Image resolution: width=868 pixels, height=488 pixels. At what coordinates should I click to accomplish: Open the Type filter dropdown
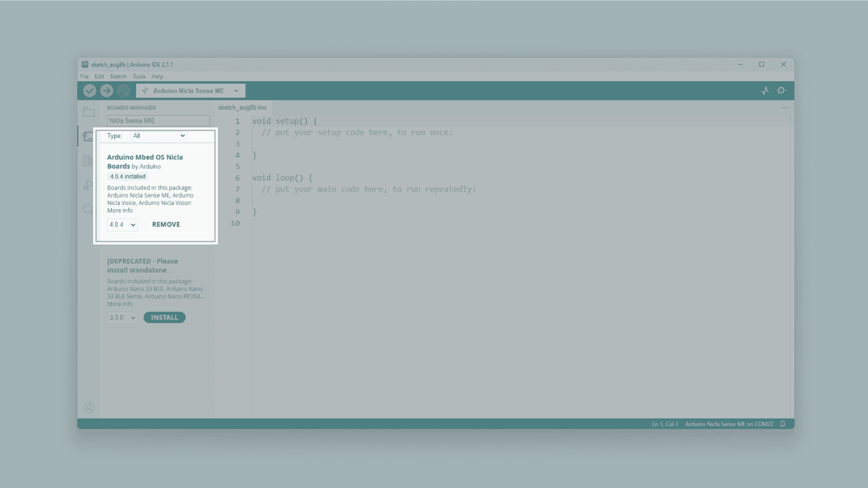pos(159,136)
